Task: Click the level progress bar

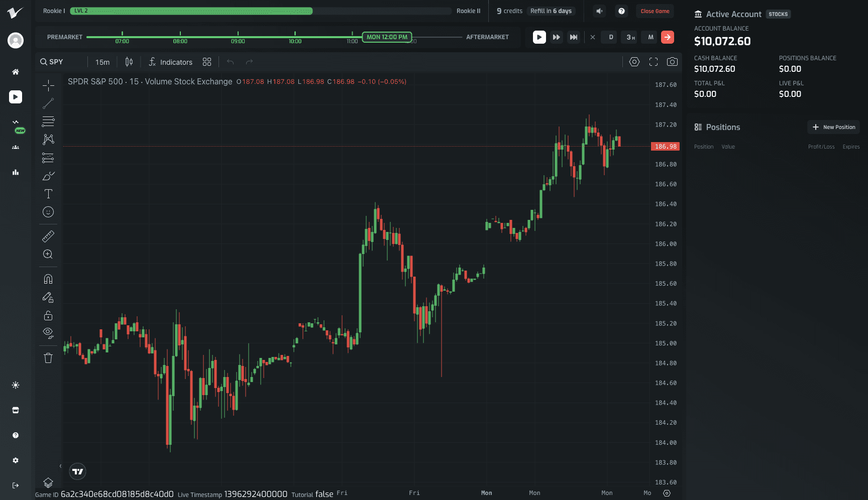Action: [x=261, y=11]
